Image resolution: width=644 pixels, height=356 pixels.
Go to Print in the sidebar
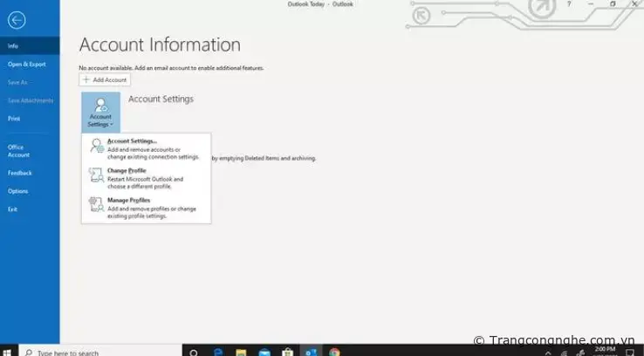(x=14, y=118)
